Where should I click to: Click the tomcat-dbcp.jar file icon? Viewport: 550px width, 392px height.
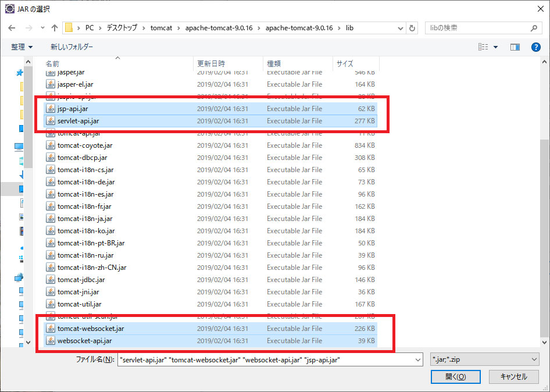pos(51,158)
